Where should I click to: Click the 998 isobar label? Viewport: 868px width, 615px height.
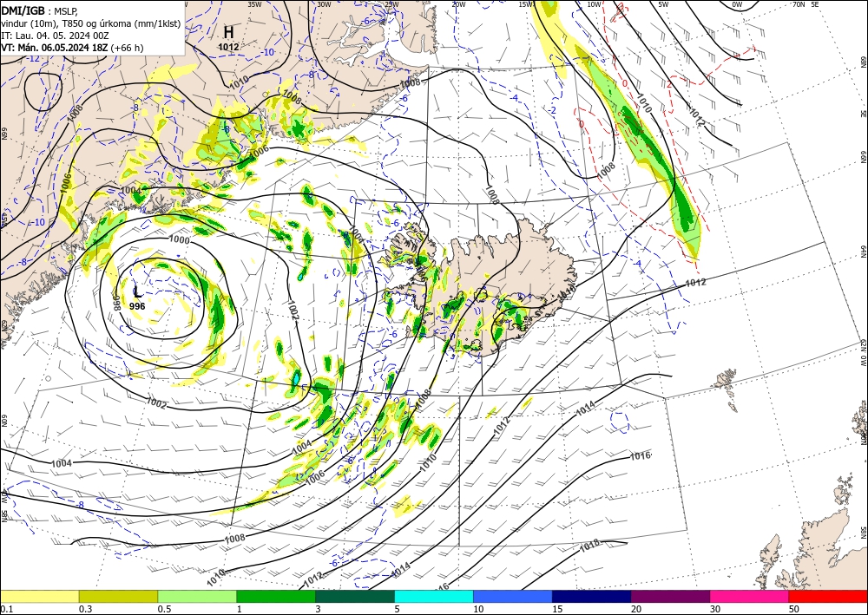point(117,303)
